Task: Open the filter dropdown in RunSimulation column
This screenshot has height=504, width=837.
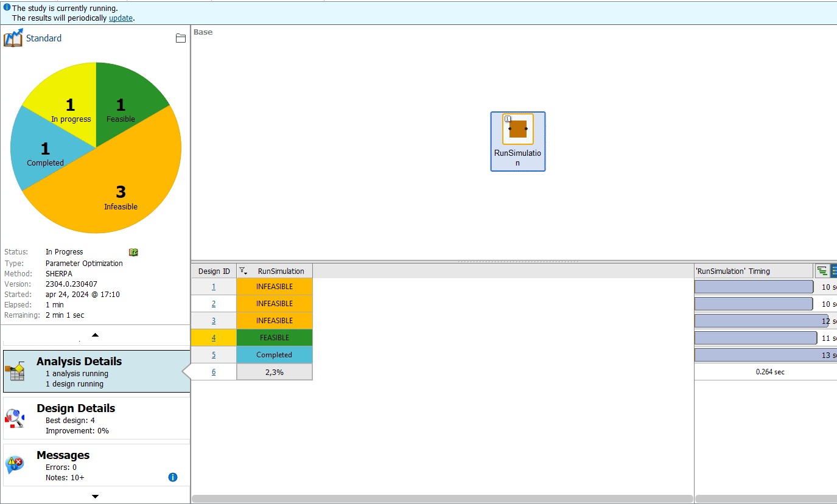Action: point(243,271)
